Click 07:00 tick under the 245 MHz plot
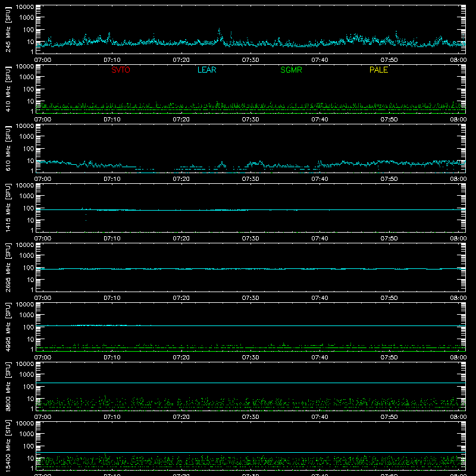 pos(42,60)
